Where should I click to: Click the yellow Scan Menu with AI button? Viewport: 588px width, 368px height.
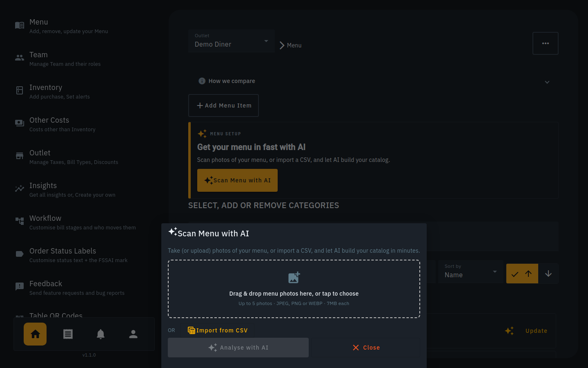[237, 180]
